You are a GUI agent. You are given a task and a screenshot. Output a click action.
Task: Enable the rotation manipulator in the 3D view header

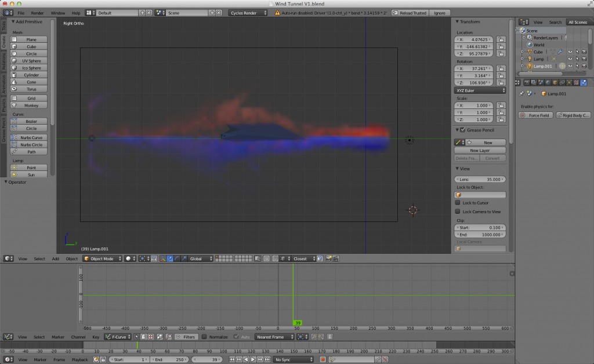pos(177,259)
